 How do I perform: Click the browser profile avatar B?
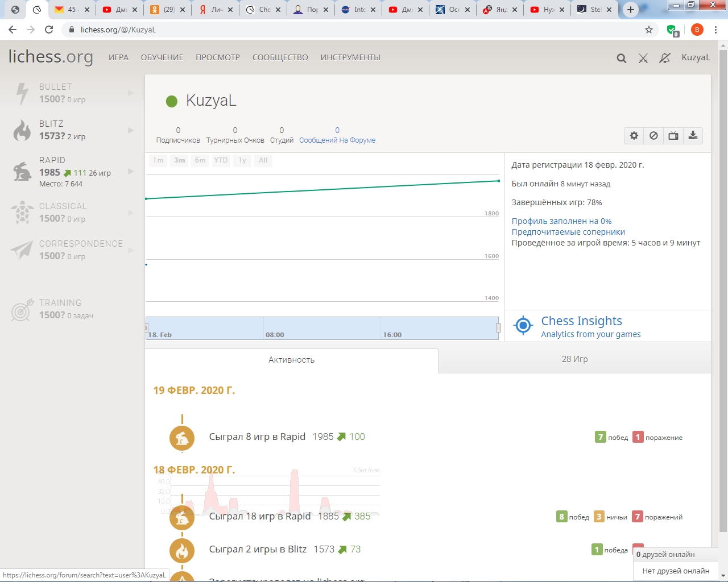click(x=697, y=30)
